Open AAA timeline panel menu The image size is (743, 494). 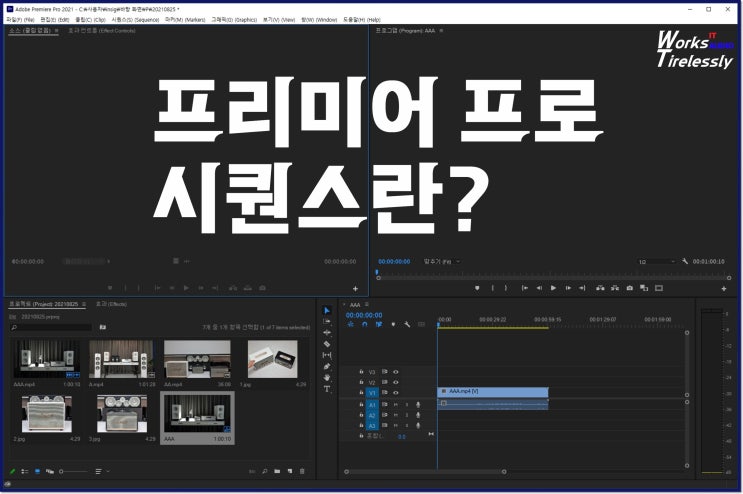pyautogui.click(x=367, y=305)
